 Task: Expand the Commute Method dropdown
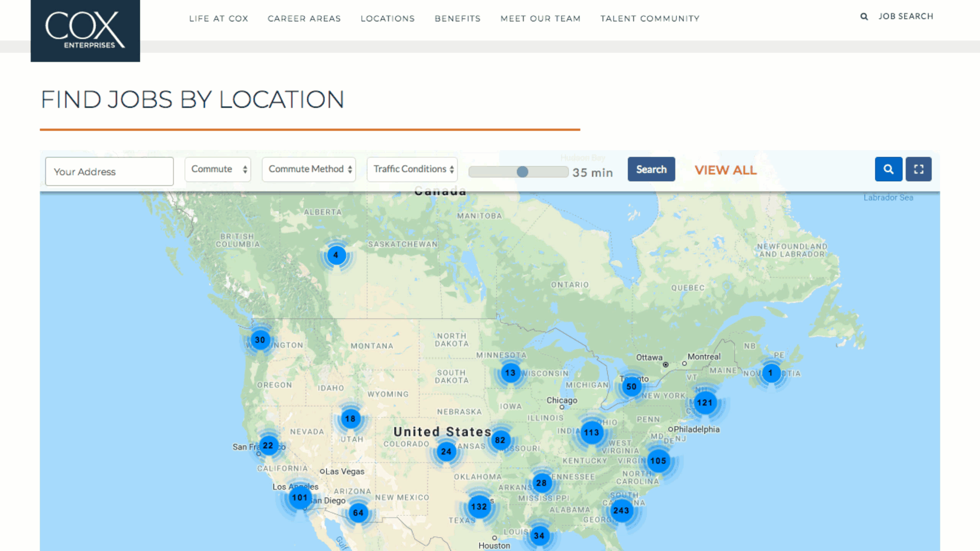pyautogui.click(x=309, y=169)
